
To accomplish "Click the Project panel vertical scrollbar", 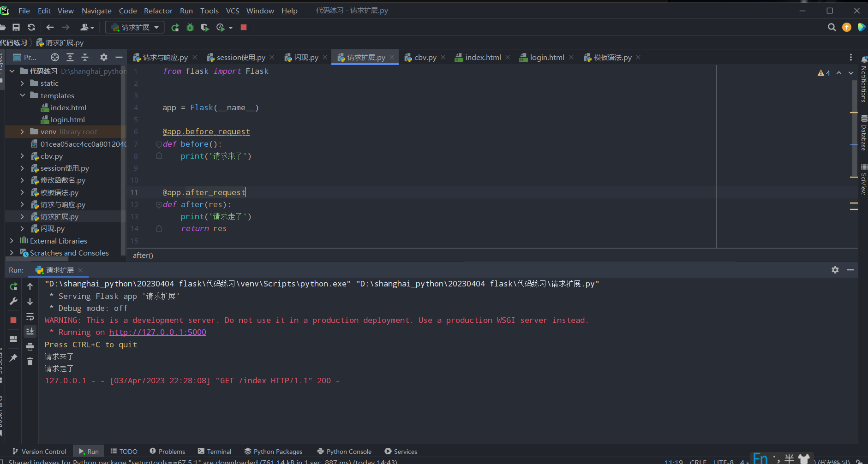I will pyautogui.click(x=123, y=161).
